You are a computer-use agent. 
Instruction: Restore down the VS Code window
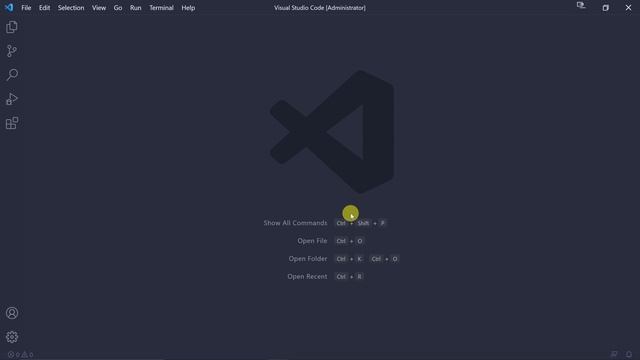click(605, 8)
